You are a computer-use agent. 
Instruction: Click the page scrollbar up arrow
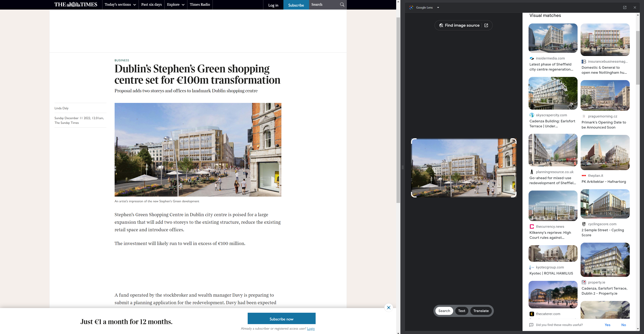pyautogui.click(x=398, y=2)
